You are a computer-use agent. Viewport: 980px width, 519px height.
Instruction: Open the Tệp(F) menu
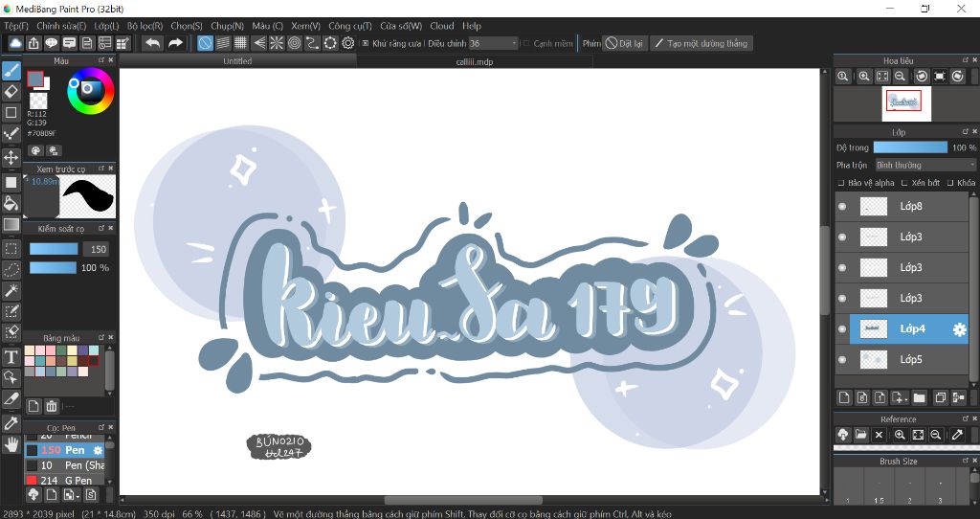click(x=16, y=26)
